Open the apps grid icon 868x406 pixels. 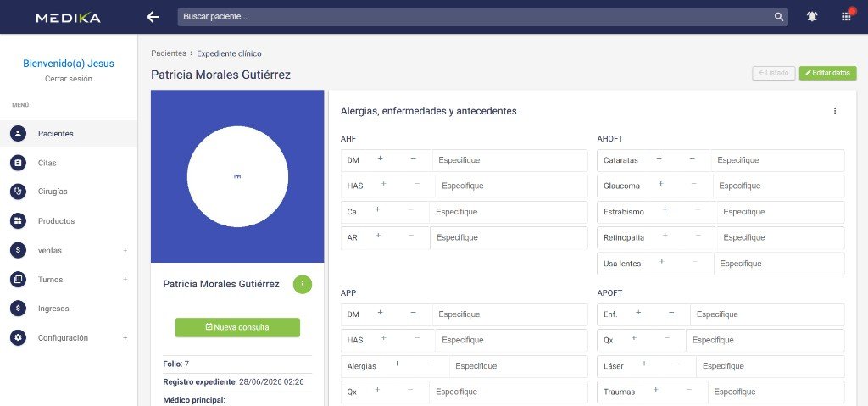click(x=846, y=17)
